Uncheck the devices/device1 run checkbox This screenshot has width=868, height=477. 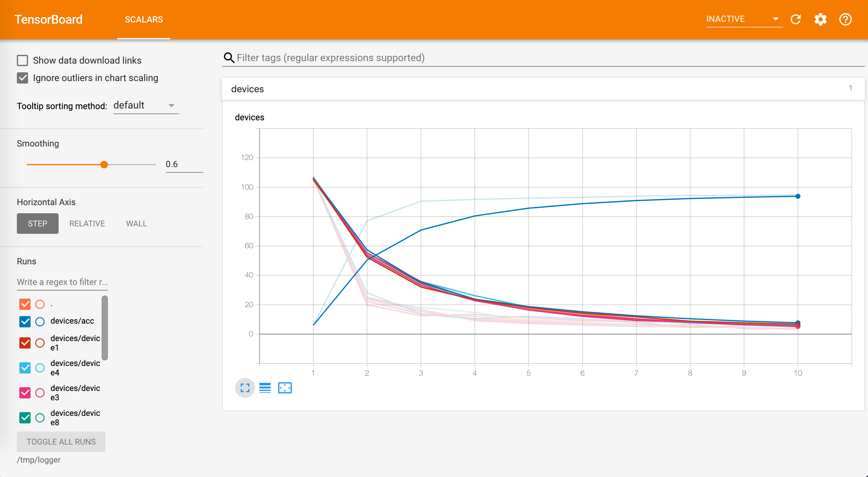pyautogui.click(x=25, y=343)
